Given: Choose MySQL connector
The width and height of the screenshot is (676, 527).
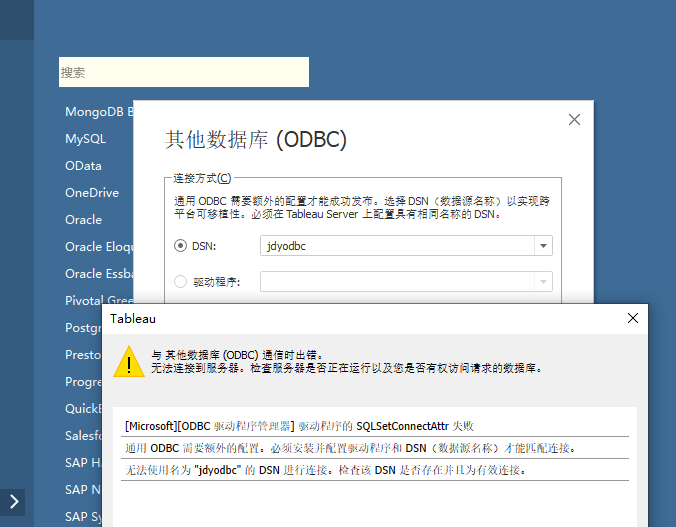Looking at the screenshot, I should pyautogui.click(x=85, y=139).
